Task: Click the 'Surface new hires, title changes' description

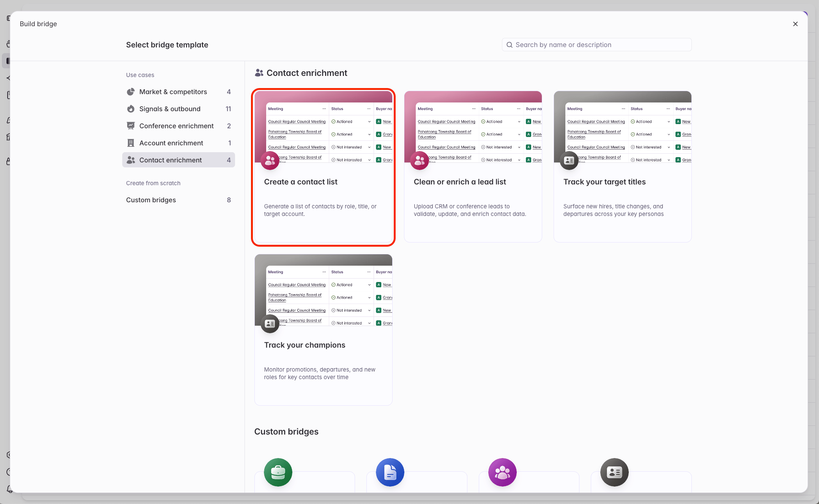Action: point(614,210)
